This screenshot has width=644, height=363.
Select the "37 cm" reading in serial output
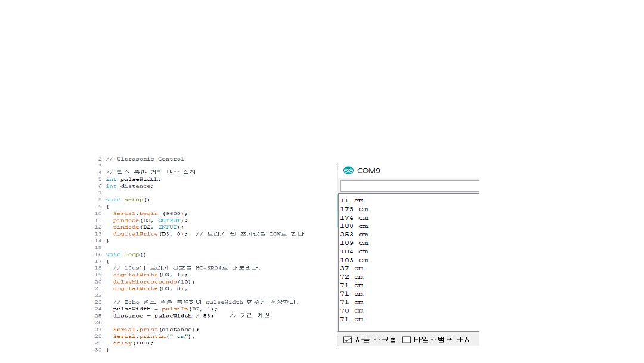[x=351, y=269]
